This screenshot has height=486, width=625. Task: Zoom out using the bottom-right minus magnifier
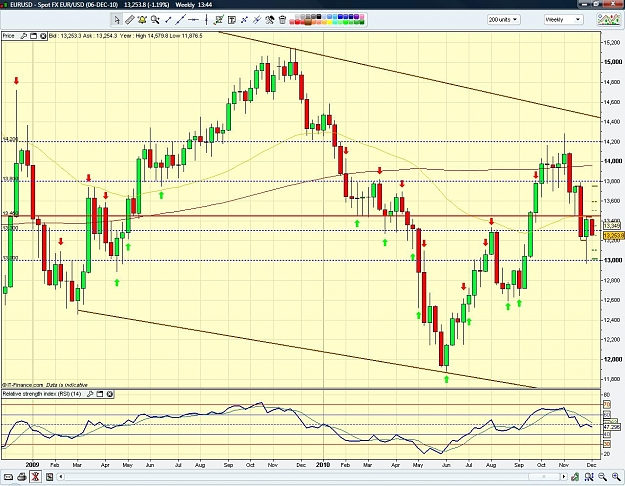pyautogui.click(x=603, y=476)
